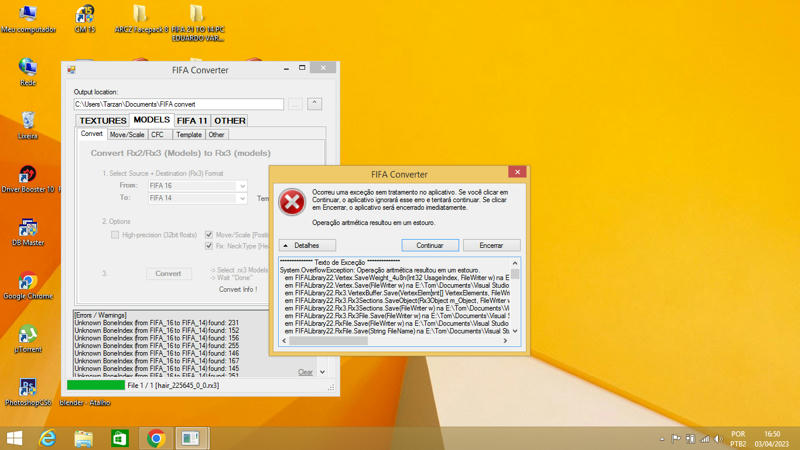Open the Windows Start button
This screenshot has width=800, height=450.
click(x=14, y=438)
